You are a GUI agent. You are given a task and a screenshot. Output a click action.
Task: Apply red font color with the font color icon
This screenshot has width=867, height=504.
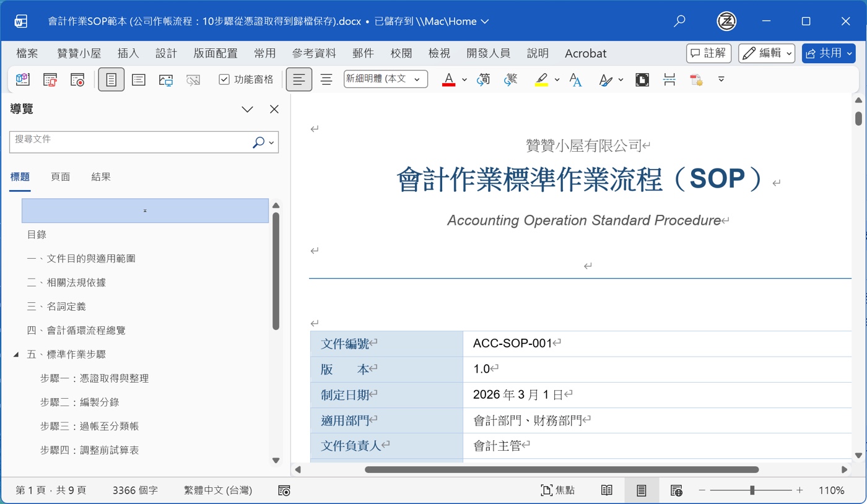[449, 79]
